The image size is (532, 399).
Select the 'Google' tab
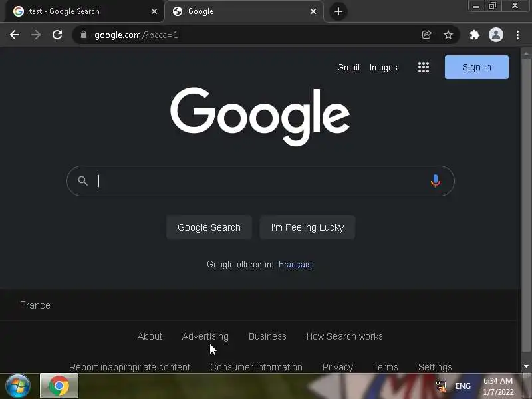tap(243, 11)
